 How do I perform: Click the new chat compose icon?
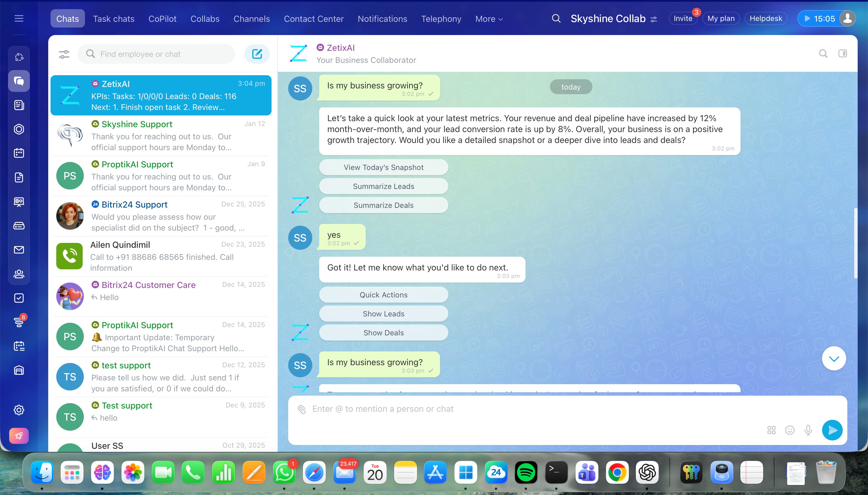(257, 54)
